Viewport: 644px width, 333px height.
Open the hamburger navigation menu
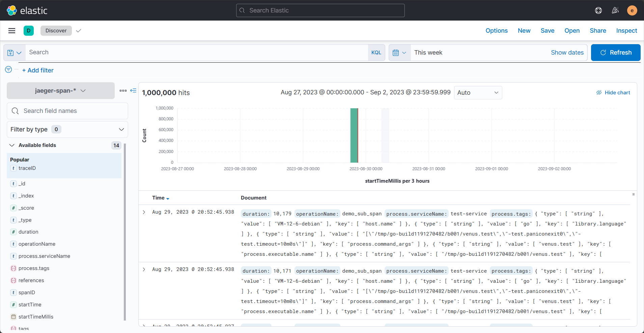pyautogui.click(x=12, y=31)
